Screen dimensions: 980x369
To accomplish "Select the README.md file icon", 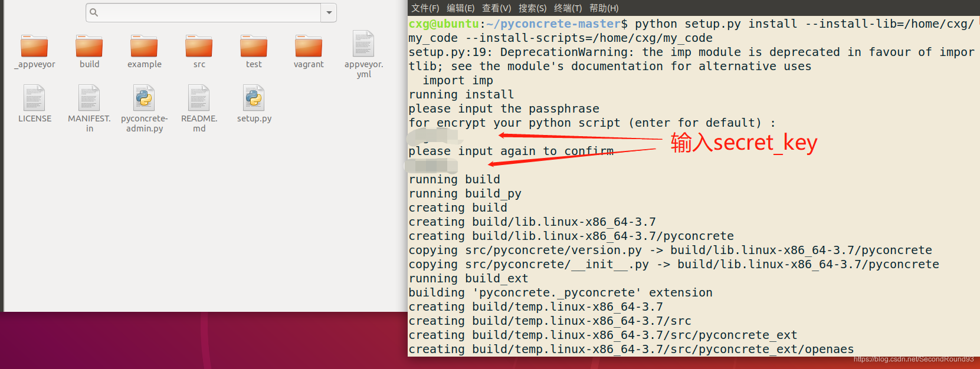I will pyautogui.click(x=199, y=98).
